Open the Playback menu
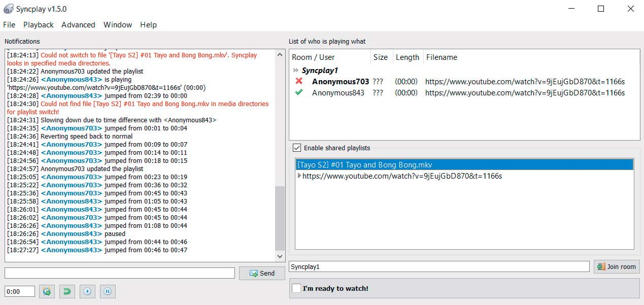Image resolution: width=644 pixels, height=305 pixels. 39,24
